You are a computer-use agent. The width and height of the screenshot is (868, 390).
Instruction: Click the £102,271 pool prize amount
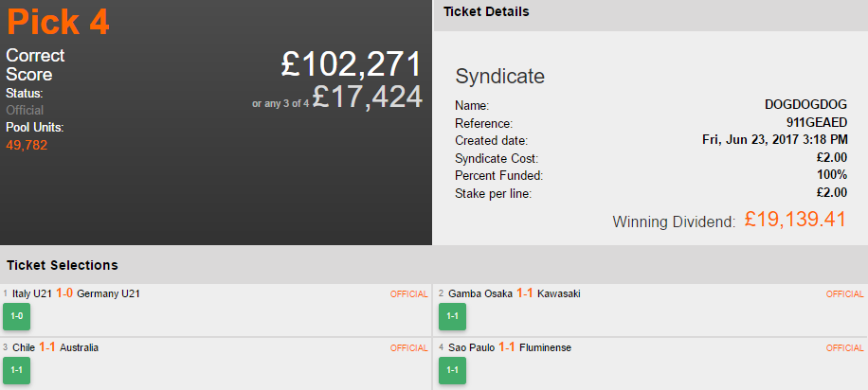click(x=351, y=63)
